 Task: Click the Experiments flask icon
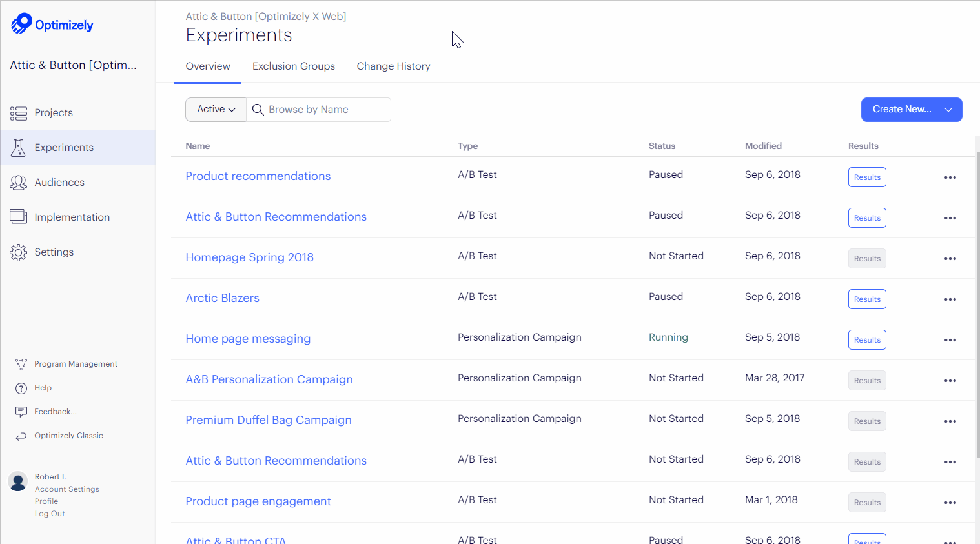click(18, 148)
